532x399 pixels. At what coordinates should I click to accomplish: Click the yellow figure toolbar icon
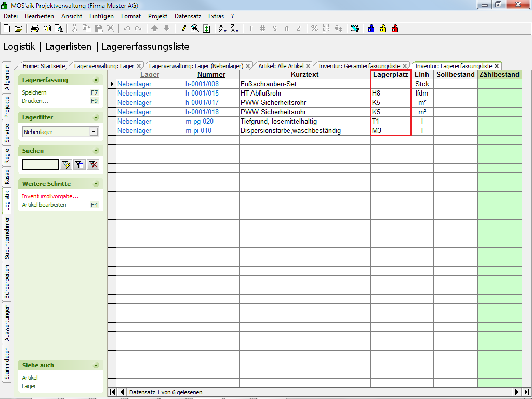[x=383, y=29]
